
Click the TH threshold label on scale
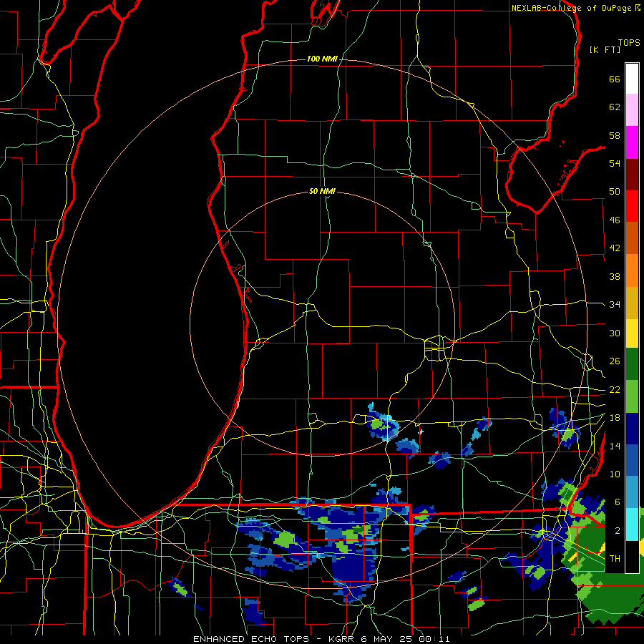[x=615, y=559]
